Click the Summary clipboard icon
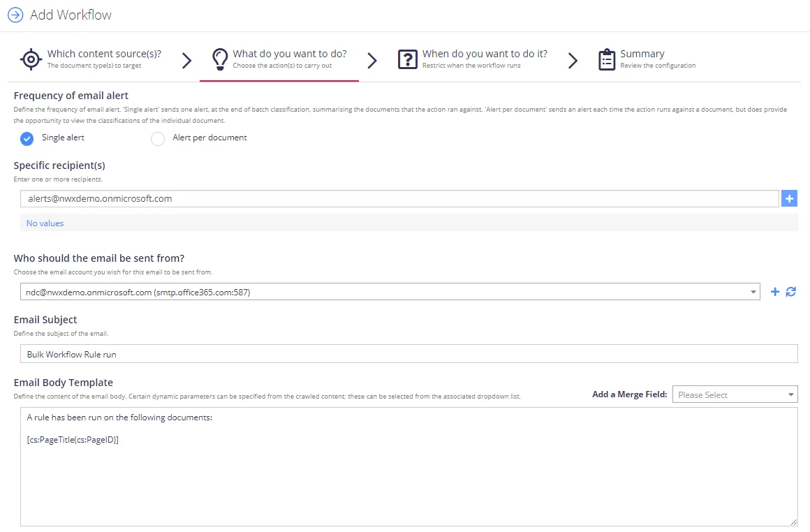810x532 pixels. click(607, 59)
